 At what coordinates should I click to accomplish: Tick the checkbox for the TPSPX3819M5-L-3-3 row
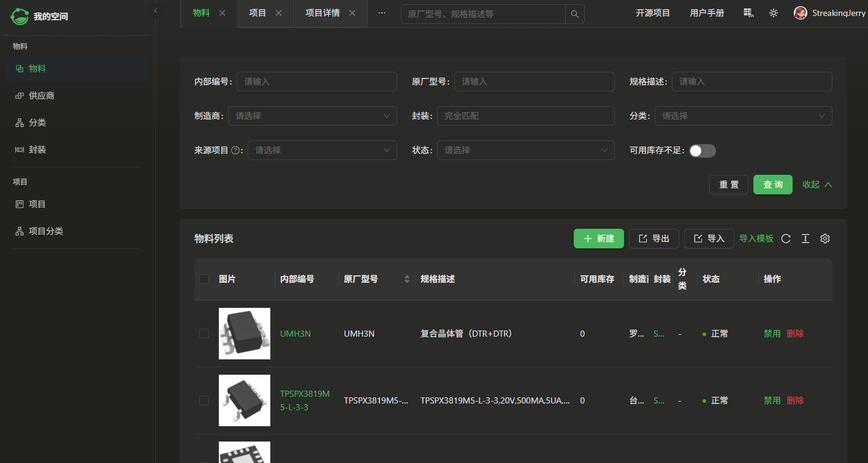pos(204,400)
